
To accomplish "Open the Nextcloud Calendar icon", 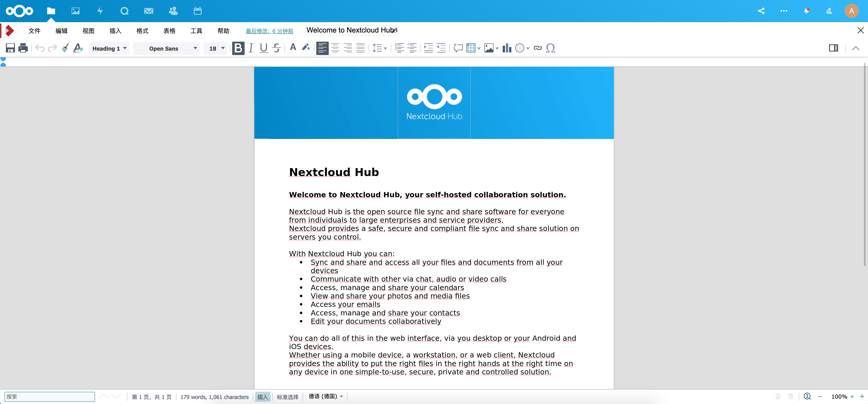I will click(197, 11).
